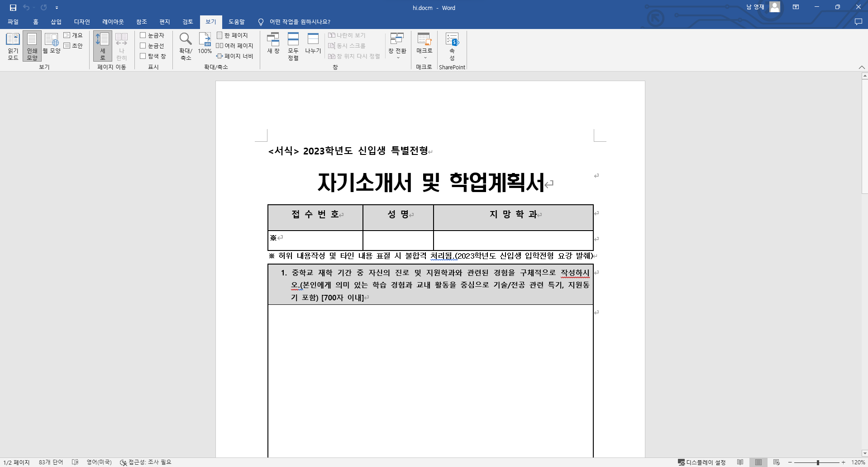Choose Page Width zoom (페이지 너비)
868x467 pixels.
tap(234, 56)
